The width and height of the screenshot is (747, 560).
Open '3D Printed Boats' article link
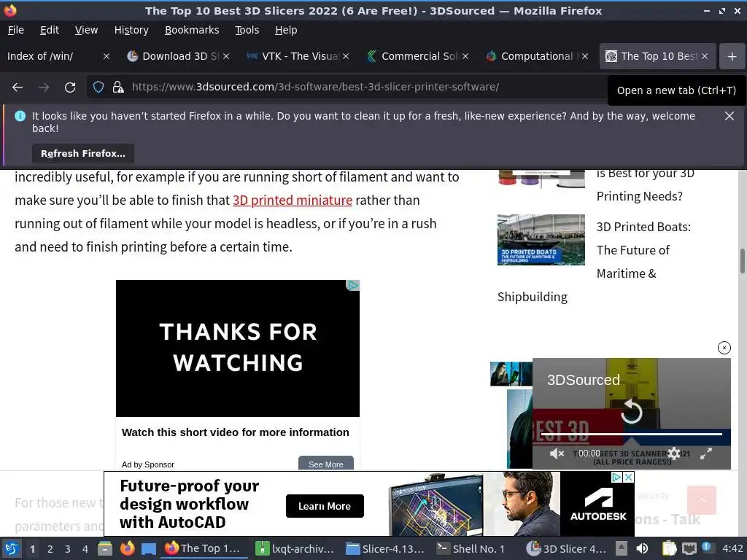[x=643, y=250]
